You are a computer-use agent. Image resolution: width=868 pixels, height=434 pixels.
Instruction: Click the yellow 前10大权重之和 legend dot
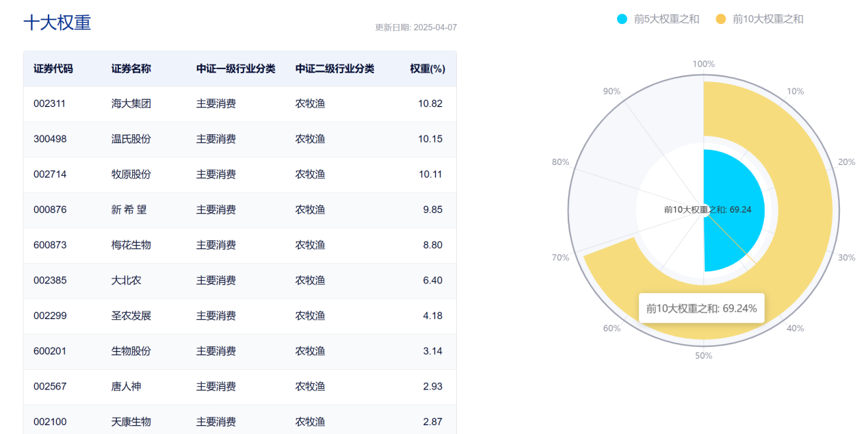(720, 19)
